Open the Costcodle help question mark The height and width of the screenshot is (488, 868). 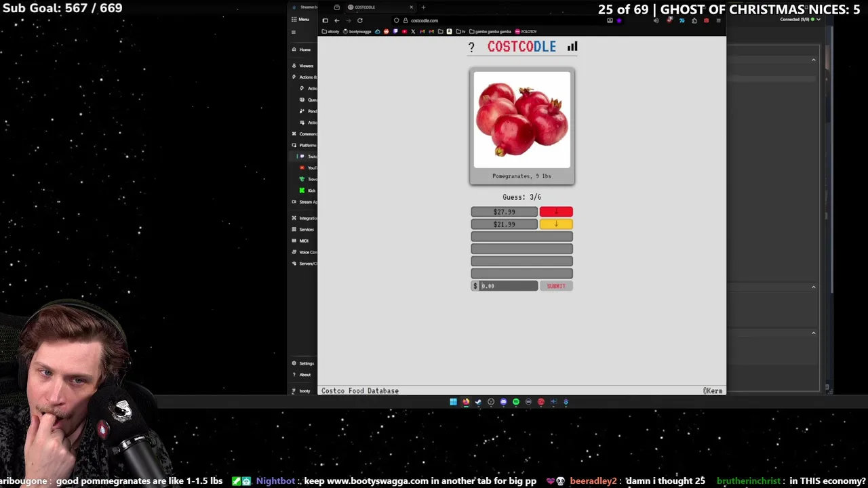(471, 47)
